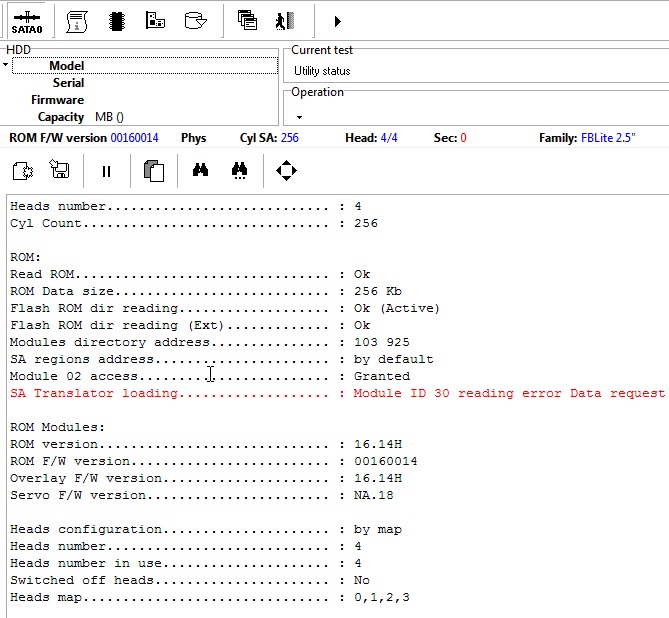The width and height of the screenshot is (669, 618).
Task: Click the Phys label in status row
Action: 194,138
